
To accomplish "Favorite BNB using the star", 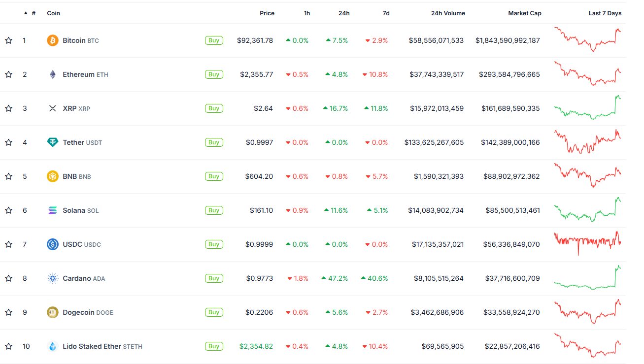I will click(x=8, y=176).
